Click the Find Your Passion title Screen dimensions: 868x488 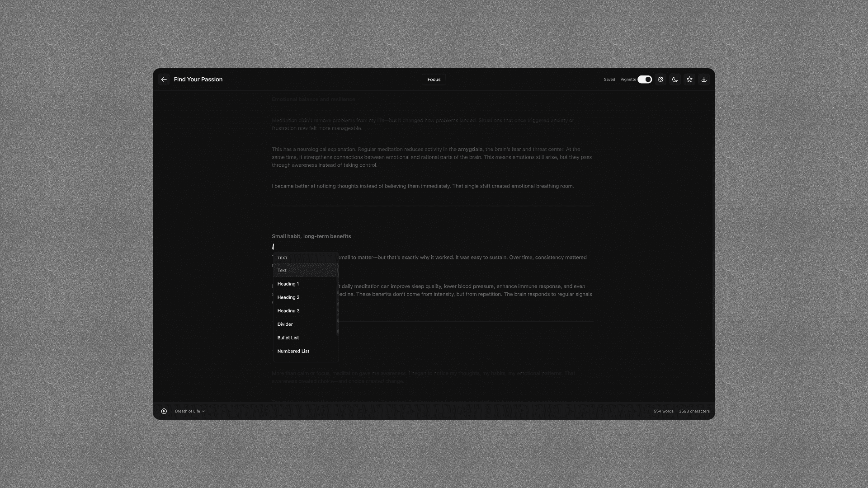[x=198, y=80]
